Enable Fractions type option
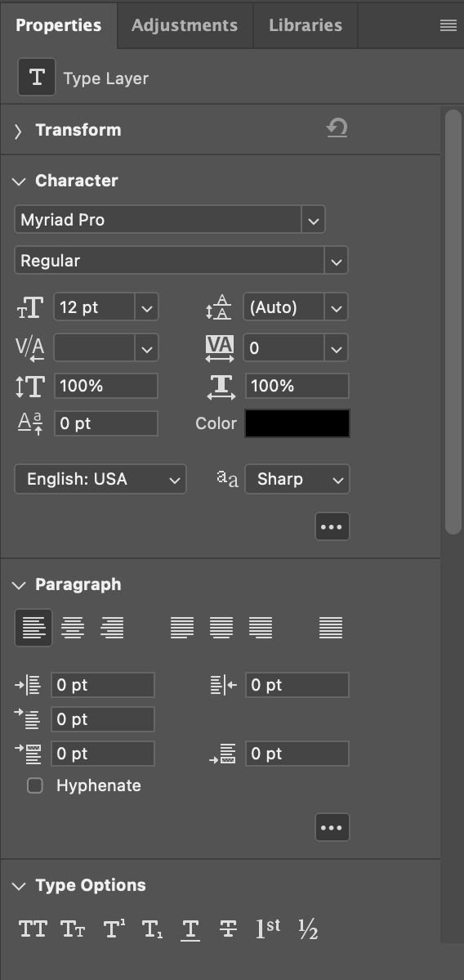The height and width of the screenshot is (980, 464). (308, 929)
